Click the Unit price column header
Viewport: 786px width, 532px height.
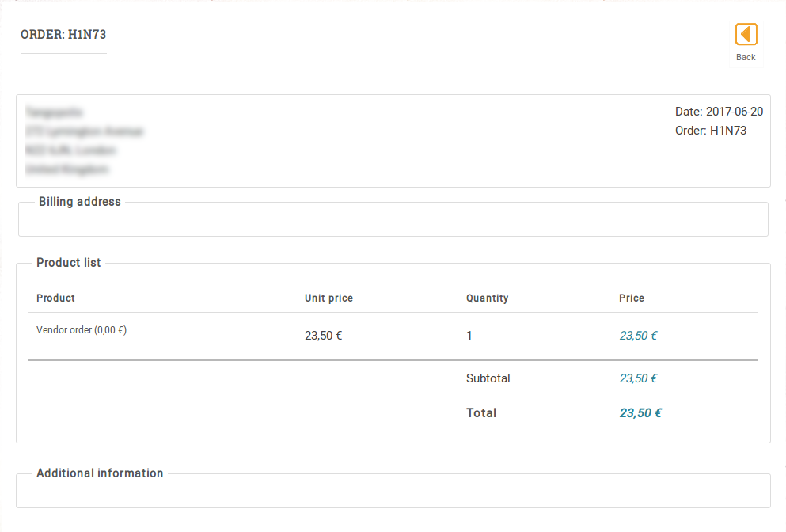click(328, 298)
